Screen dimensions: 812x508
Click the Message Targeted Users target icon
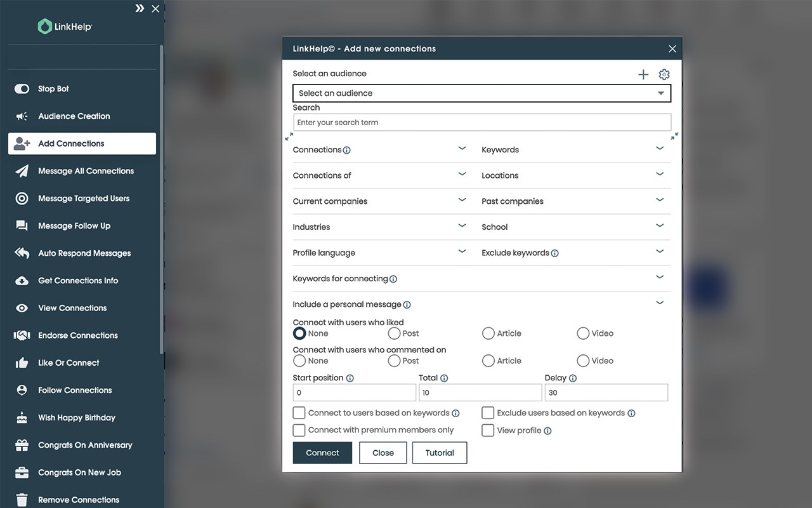22,198
